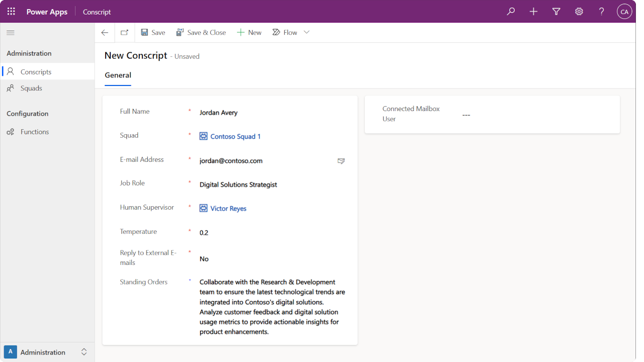Viewport: 644px width, 362px height.
Task: Collapse the sidebar with the hamburger icon
Action: pyautogui.click(x=11, y=33)
